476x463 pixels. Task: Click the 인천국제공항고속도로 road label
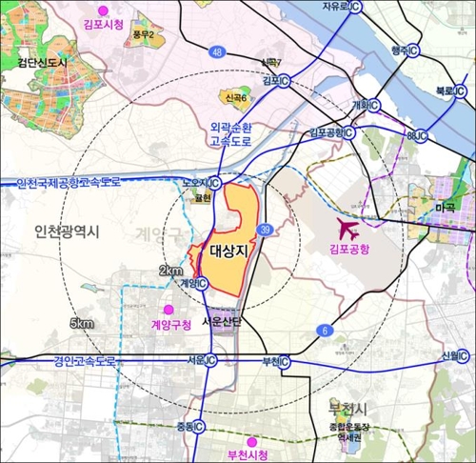pos(69,183)
